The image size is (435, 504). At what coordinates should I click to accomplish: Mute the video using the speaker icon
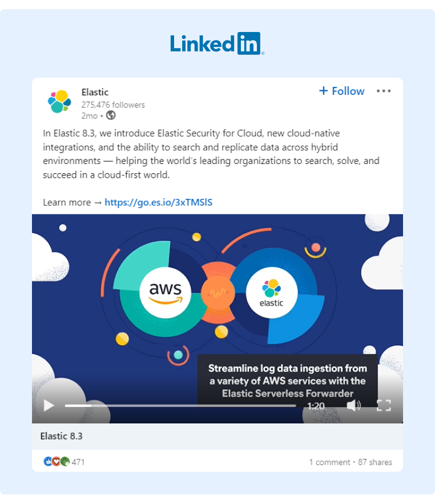tap(355, 406)
